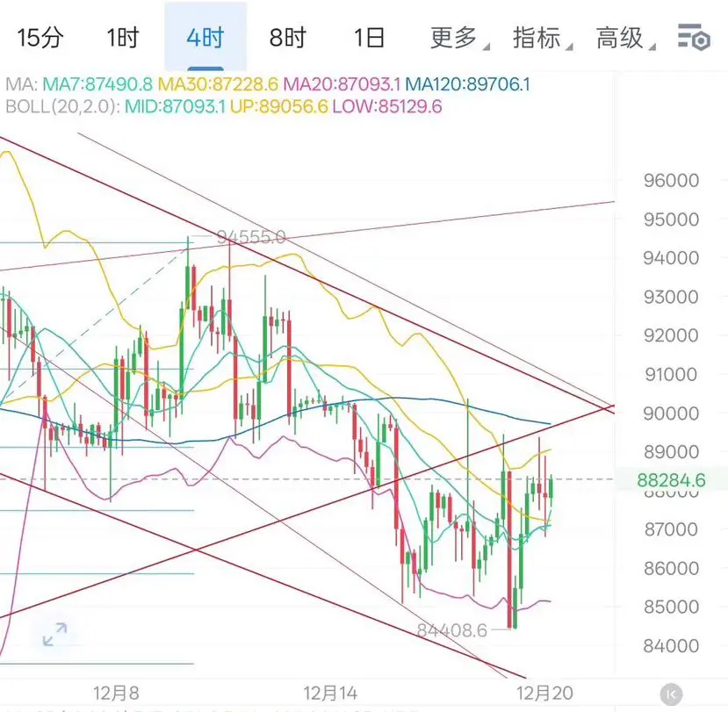728x712 pixels.
Task: Click the 12月14 date axis label
Action: [x=330, y=694]
